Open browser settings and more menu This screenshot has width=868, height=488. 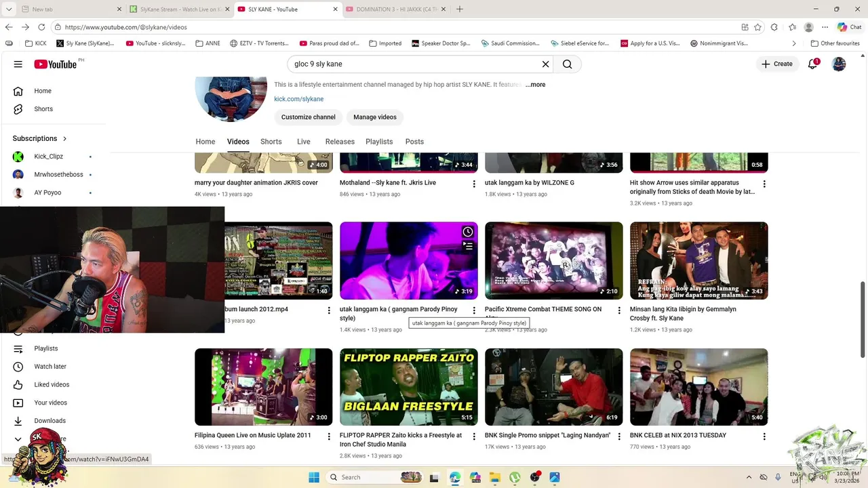coord(825,27)
